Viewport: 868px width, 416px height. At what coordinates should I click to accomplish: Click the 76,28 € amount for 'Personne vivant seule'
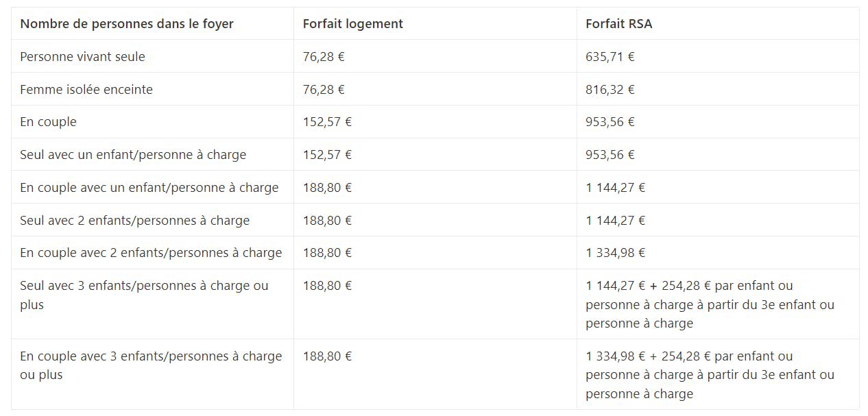pos(324,57)
